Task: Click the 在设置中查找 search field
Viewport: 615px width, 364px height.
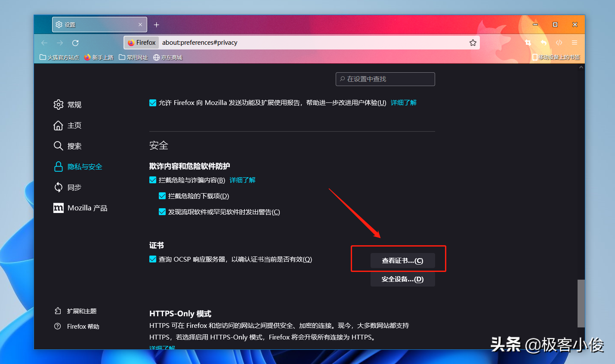Action: tap(385, 79)
